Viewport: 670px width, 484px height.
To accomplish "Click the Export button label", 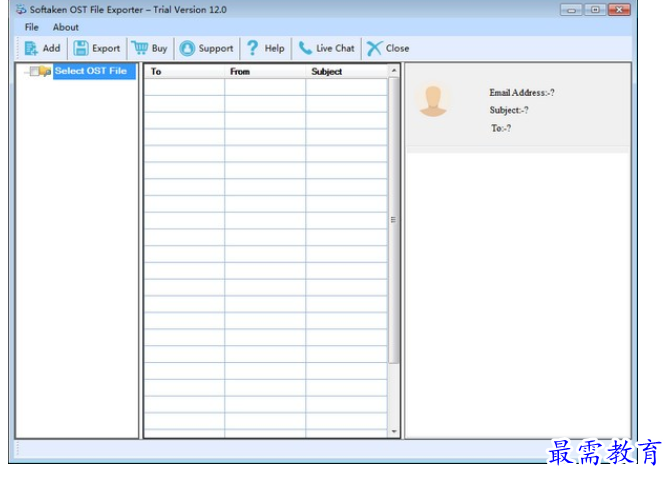I will pyautogui.click(x=106, y=48).
